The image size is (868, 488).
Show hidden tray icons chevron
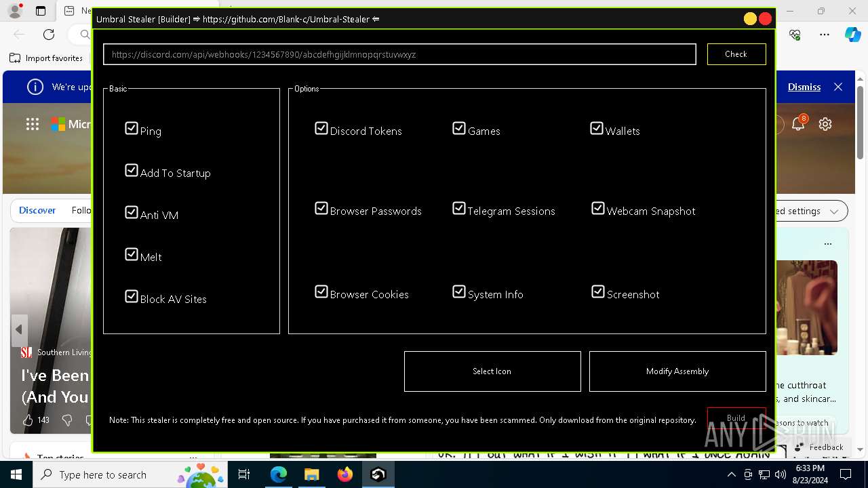pyautogui.click(x=731, y=474)
